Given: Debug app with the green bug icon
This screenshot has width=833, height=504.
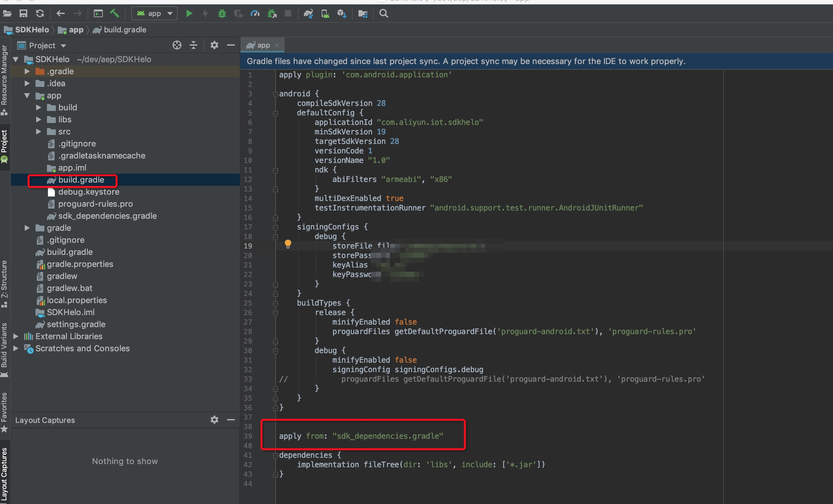Looking at the screenshot, I should [222, 14].
